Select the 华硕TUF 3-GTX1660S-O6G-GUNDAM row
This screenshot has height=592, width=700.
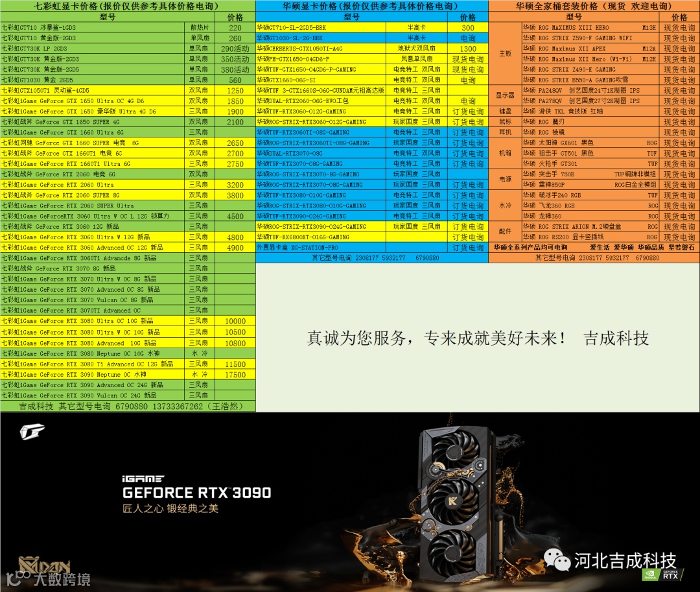click(372, 90)
